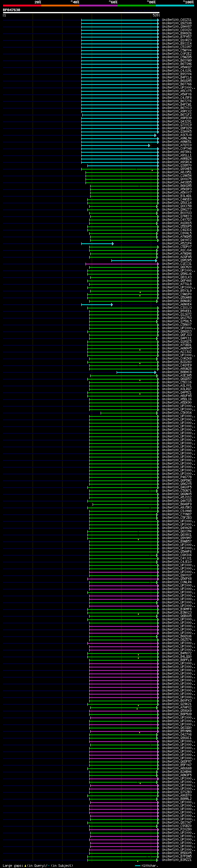Select hit label UniRef100_A5JSS2
This screenshot has height=868, width=197.
click(x=176, y=497)
